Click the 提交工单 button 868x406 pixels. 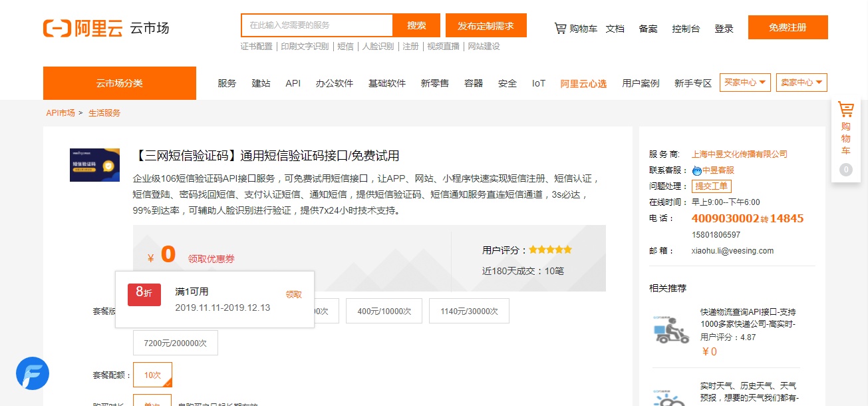pyautogui.click(x=712, y=186)
